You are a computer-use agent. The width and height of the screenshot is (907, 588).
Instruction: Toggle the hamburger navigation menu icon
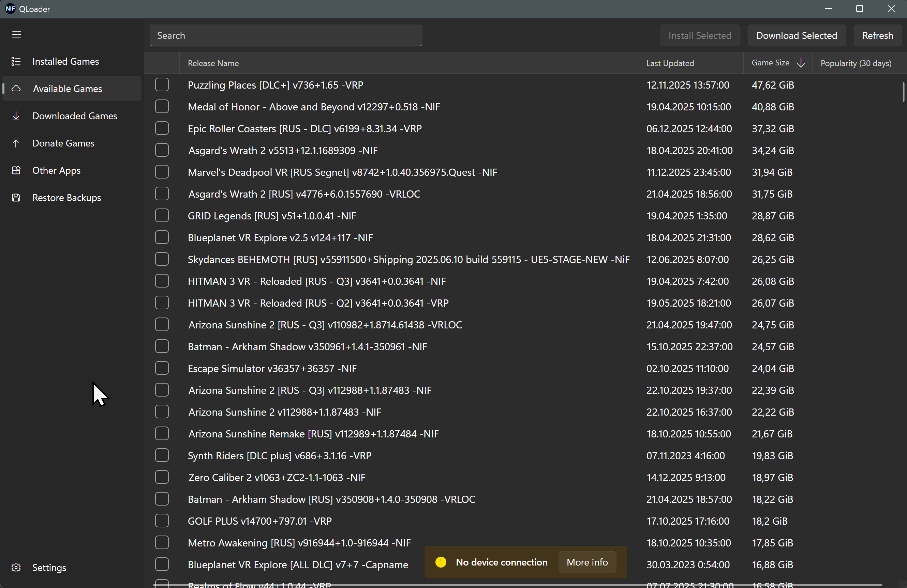pyautogui.click(x=16, y=35)
